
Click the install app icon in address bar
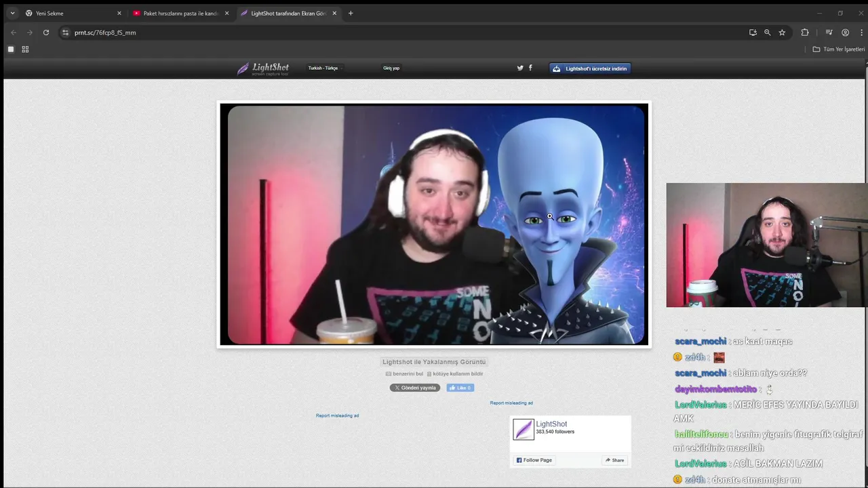[753, 33]
